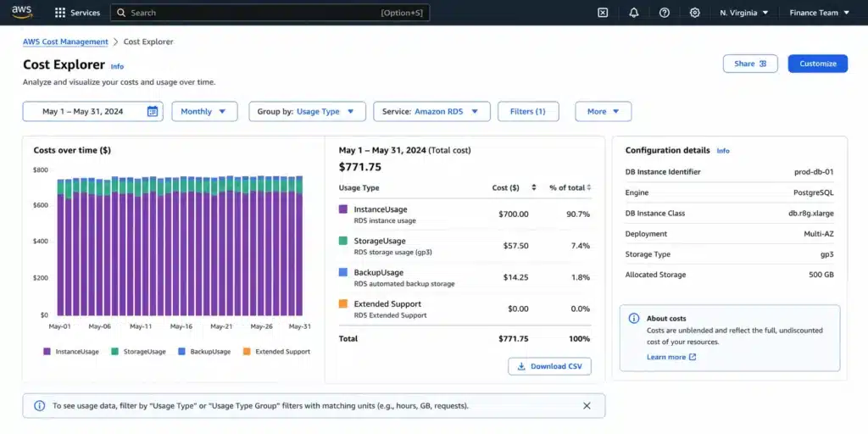Click the Customize button
868x434 pixels.
coord(818,64)
